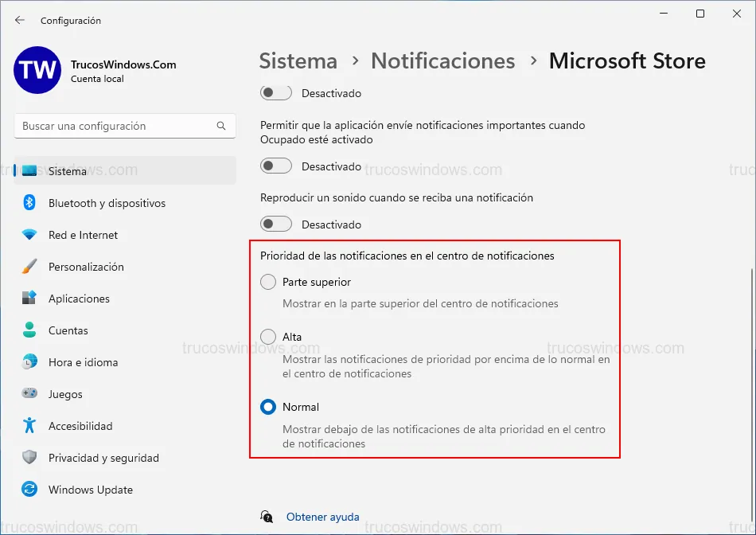The height and width of the screenshot is (535, 756).
Task: Enable sound on notification toggle
Action: tap(276, 225)
